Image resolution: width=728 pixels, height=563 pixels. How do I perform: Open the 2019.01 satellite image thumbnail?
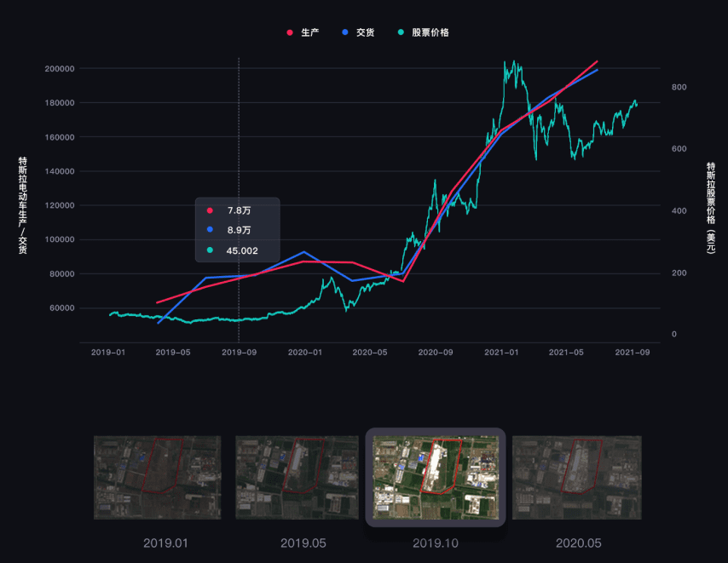click(157, 477)
